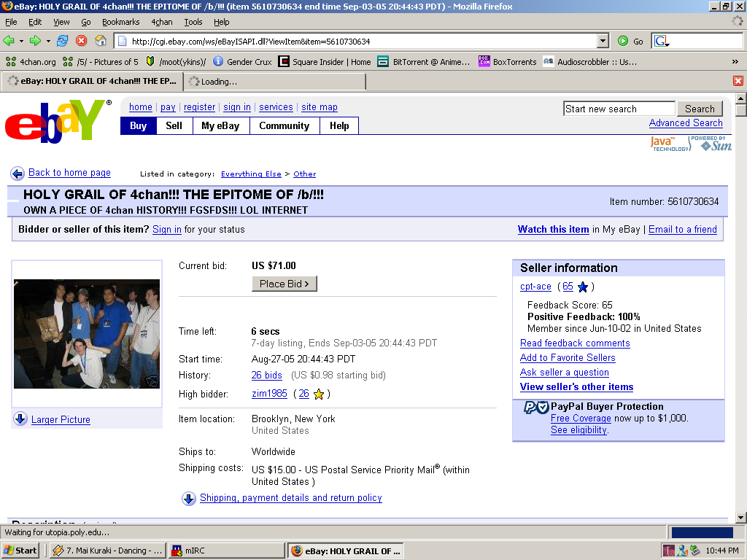Select the eBay HOLY GRAIL tab
This screenshot has width=747, height=560.
(x=91, y=82)
